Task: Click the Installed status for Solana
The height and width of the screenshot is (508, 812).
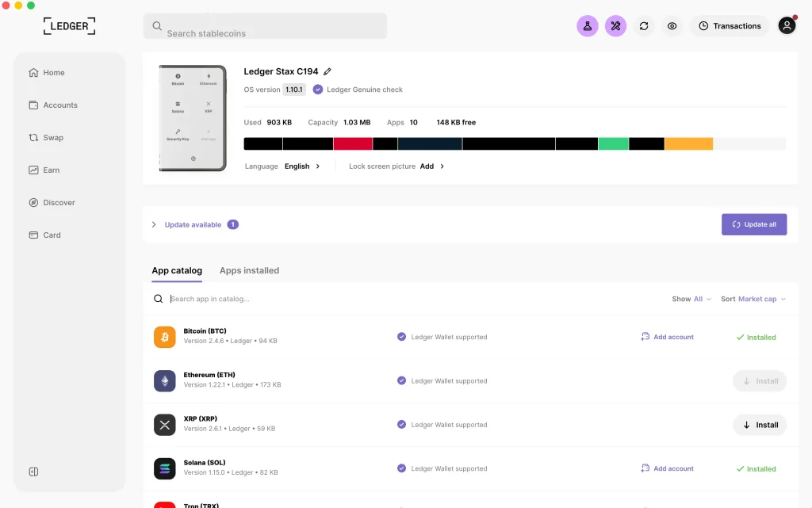Action: (x=756, y=468)
